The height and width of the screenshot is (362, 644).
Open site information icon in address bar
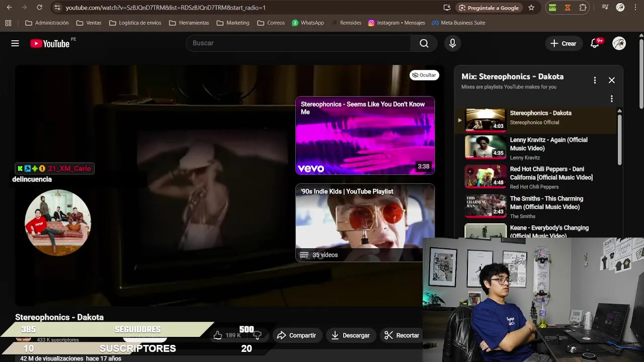(57, 8)
